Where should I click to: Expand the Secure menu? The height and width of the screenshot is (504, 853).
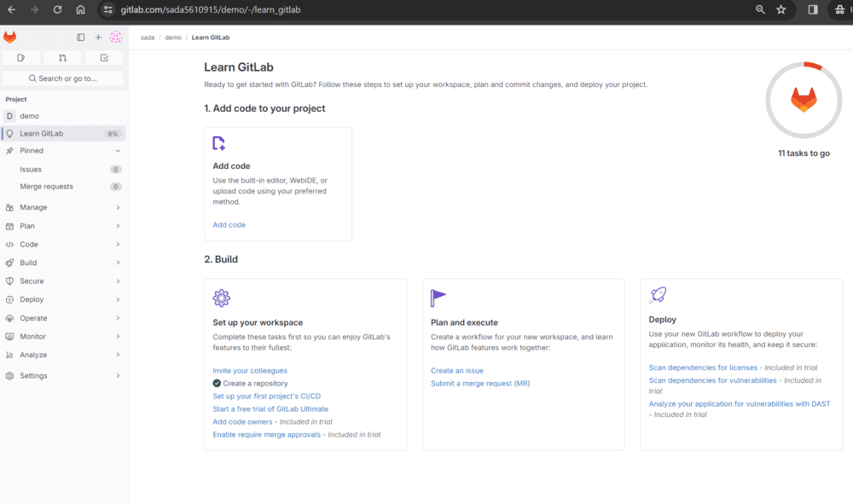tap(64, 281)
